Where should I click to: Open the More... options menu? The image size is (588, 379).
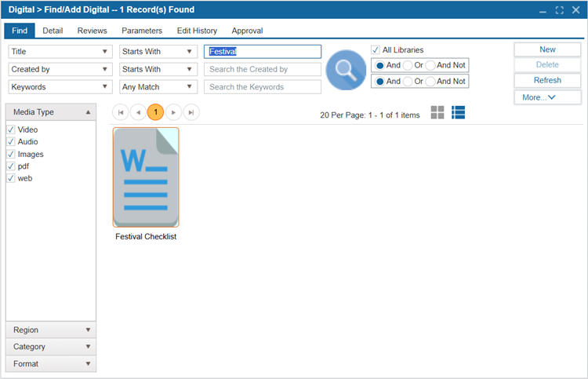tap(547, 97)
